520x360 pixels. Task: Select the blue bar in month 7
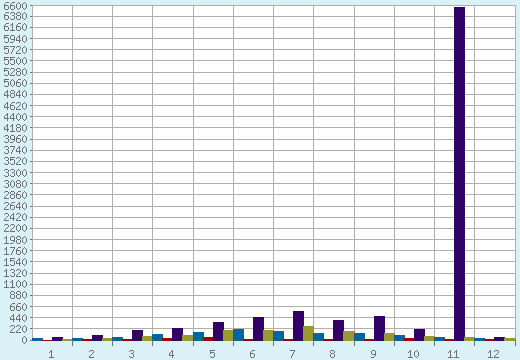278,336
